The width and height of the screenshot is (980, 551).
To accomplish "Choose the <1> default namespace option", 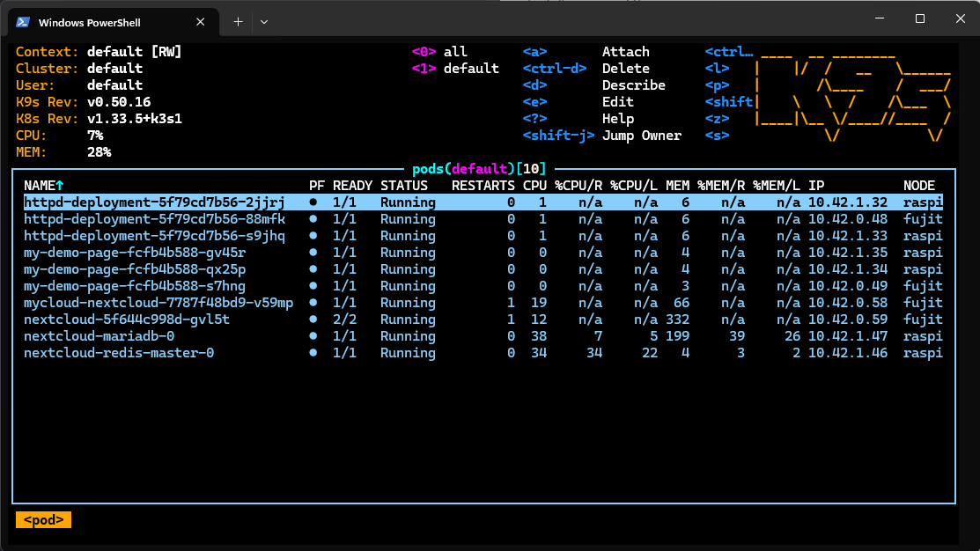I will [455, 69].
